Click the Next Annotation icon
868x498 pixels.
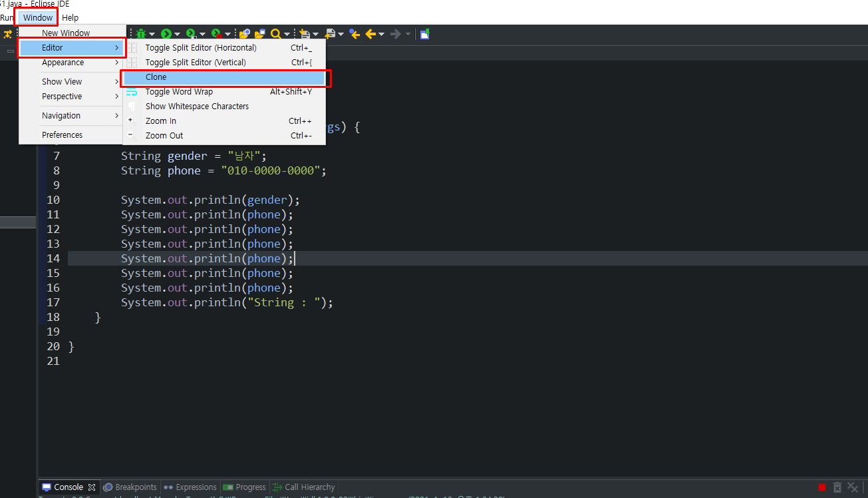(305, 33)
